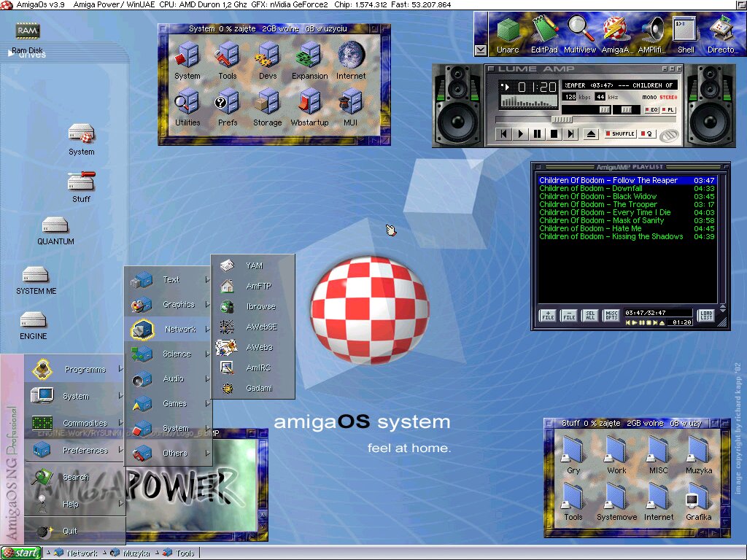The height and width of the screenshot is (560, 747).
Task: Expand the Commodities submenu
Action: point(75,423)
